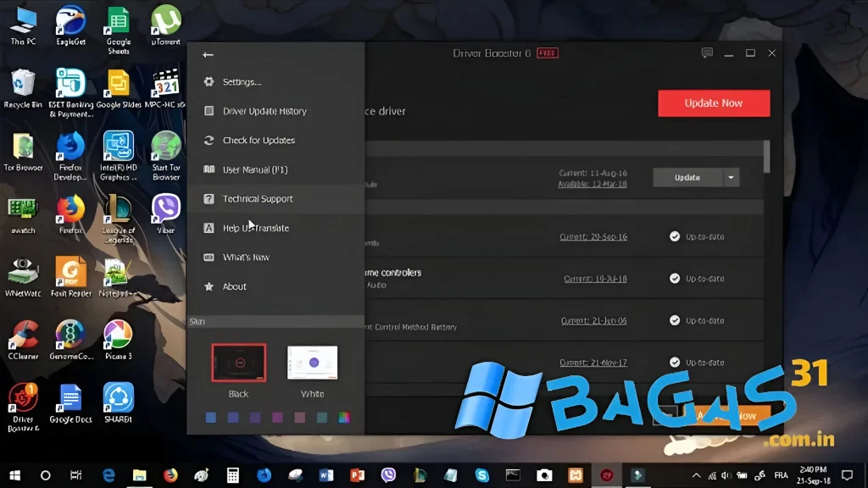
Task: Open ESET Banking & Payment desktop icon
Action: click(x=71, y=93)
